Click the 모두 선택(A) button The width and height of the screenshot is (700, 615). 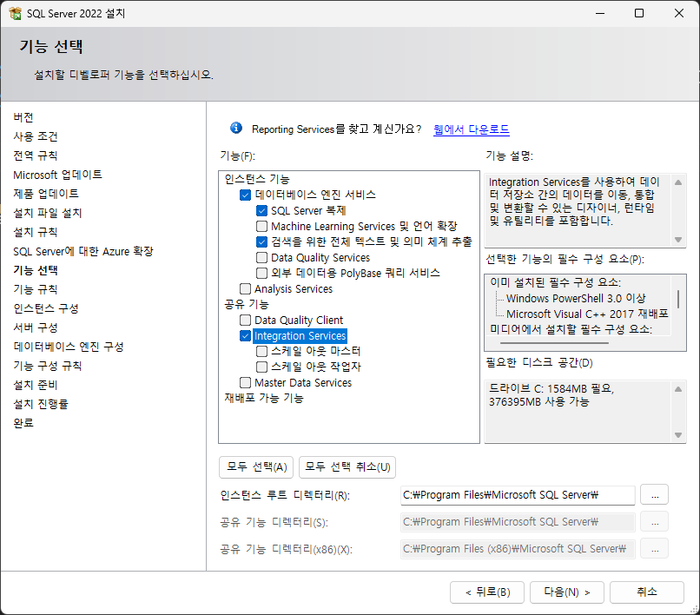[256, 467]
